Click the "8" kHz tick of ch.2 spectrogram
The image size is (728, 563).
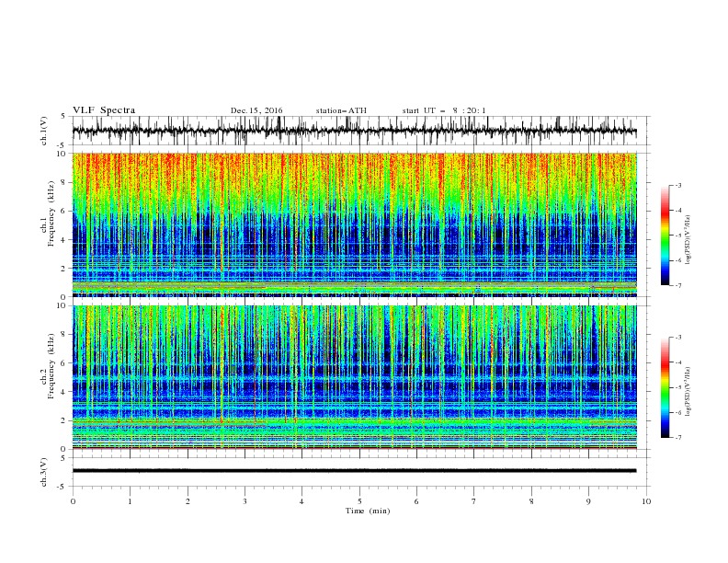(64, 335)
